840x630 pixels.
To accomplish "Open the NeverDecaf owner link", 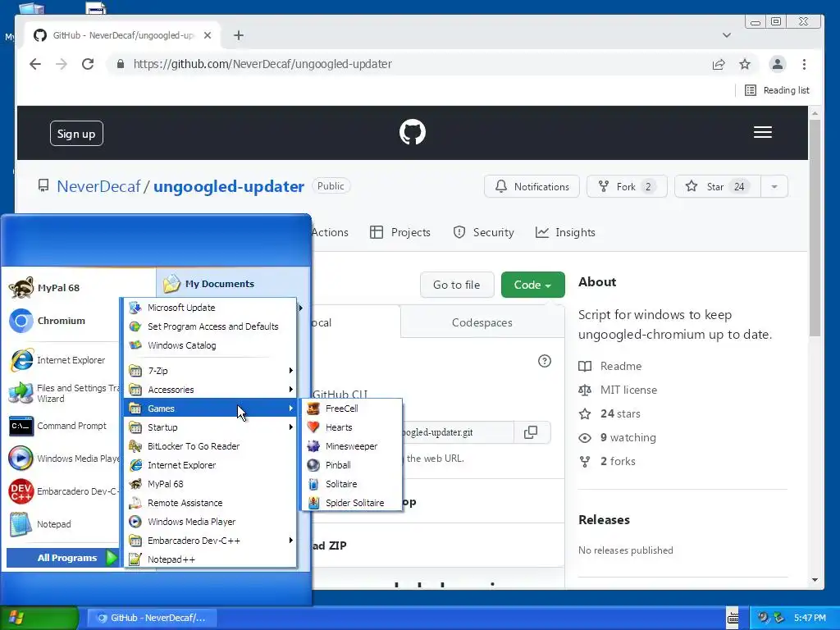I will click(98, 186).
